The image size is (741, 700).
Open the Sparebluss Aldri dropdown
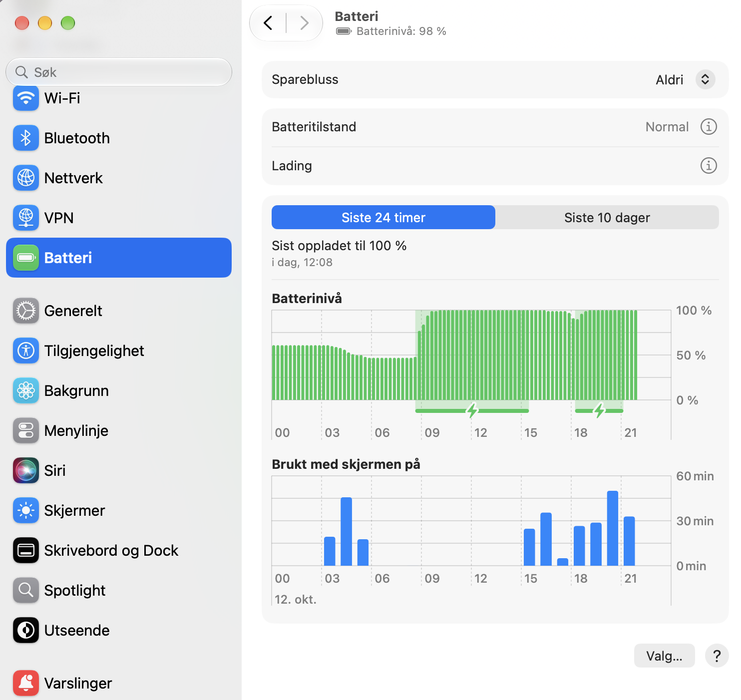[685, 79]
